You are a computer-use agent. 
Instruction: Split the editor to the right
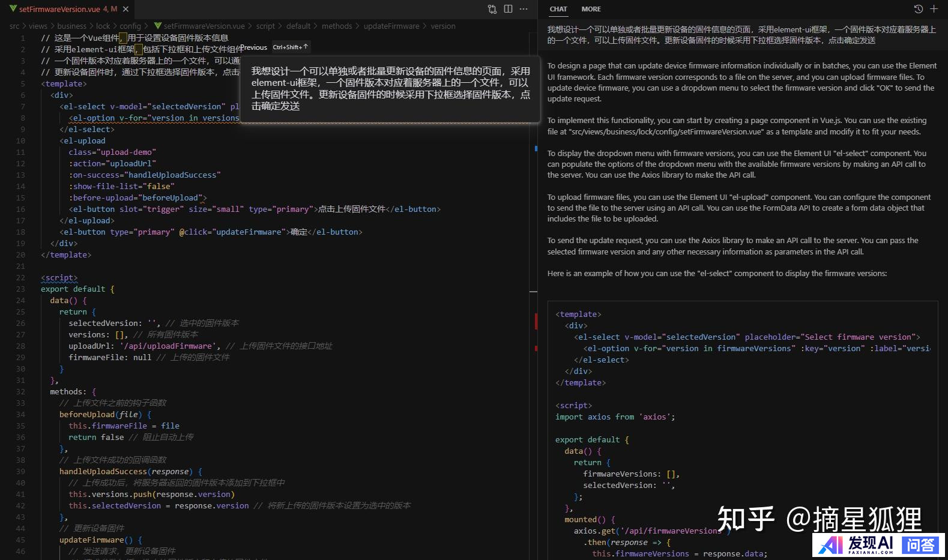[508, 9]
